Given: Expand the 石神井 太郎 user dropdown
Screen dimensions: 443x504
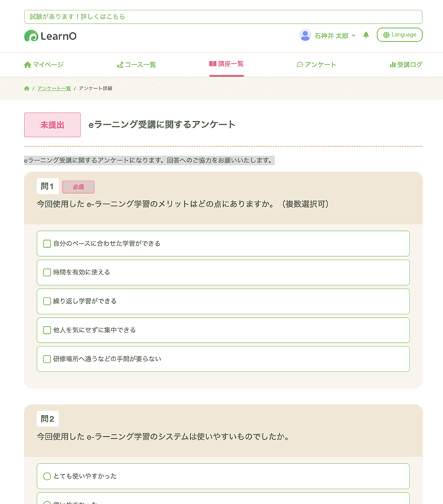Looking at the screenshot, I should coord(335,36).
